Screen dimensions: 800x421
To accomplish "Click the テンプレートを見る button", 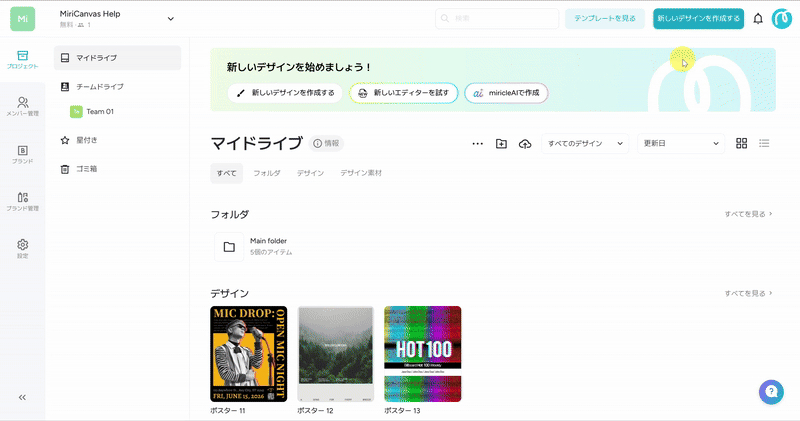I will click(604, 19).
